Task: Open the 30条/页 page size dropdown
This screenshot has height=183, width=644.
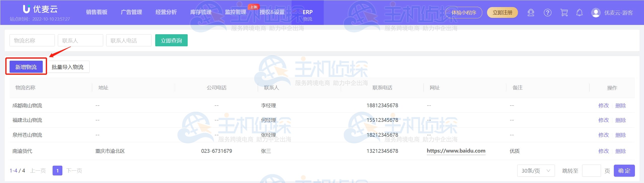Action: [536, 171]
